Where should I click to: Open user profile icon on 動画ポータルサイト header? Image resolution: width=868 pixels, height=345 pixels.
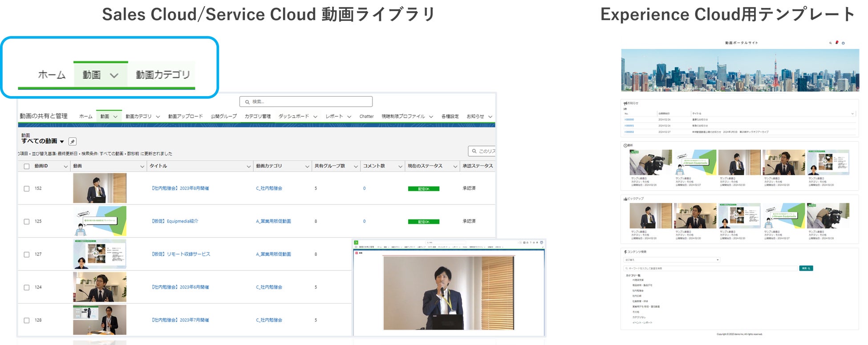[x=843, y=43]
